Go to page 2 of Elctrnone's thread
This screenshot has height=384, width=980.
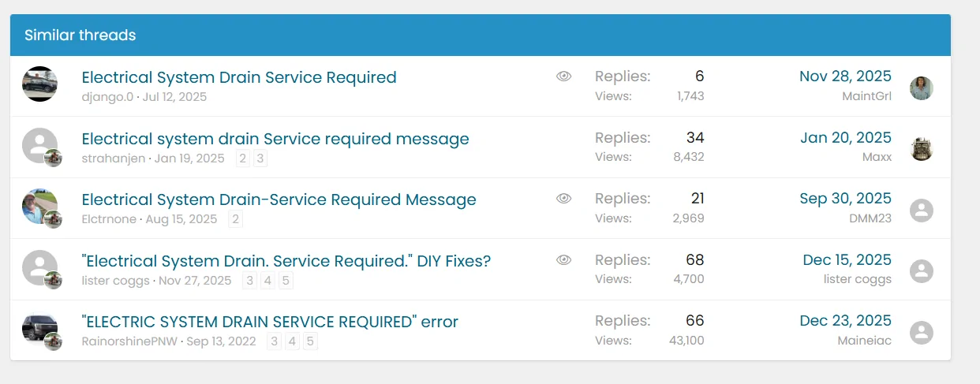(235, 219)
